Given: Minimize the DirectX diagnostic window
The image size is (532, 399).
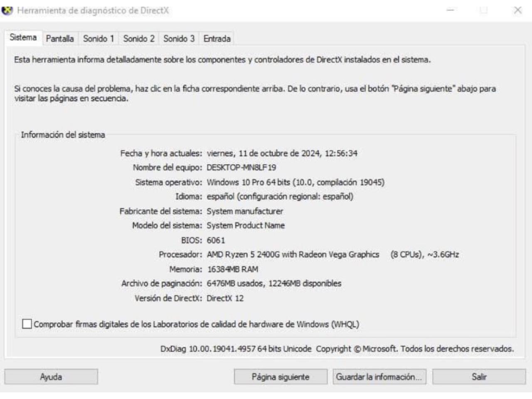Looking at the screenshot, I should [451, 10].
